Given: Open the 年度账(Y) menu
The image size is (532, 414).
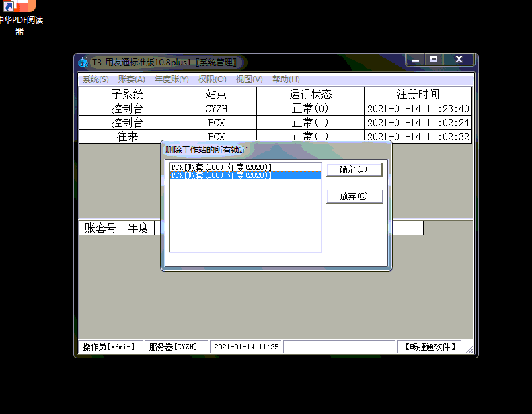Looking at the screenshot, I should click(172, 79).
